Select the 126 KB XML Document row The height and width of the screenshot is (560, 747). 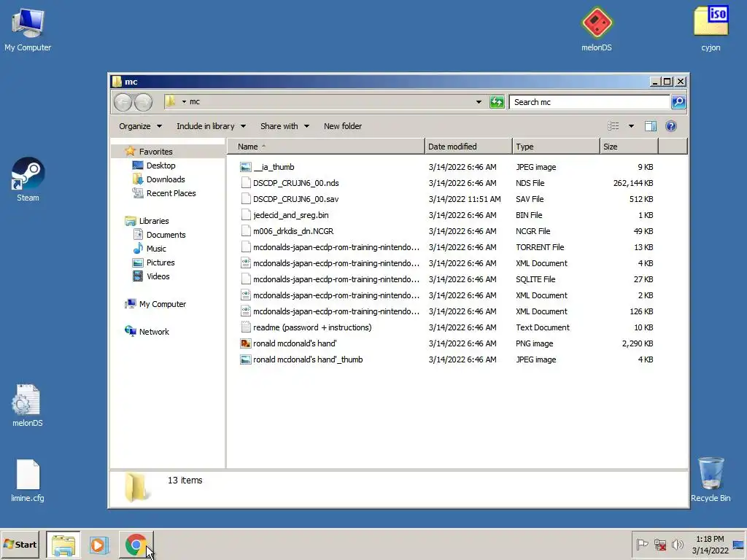447,311
